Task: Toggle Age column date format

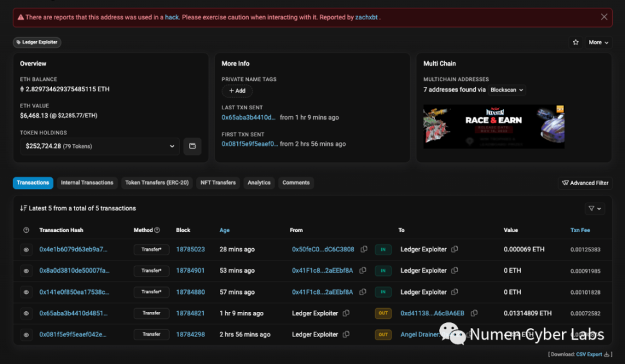Action: pos(224,230)
